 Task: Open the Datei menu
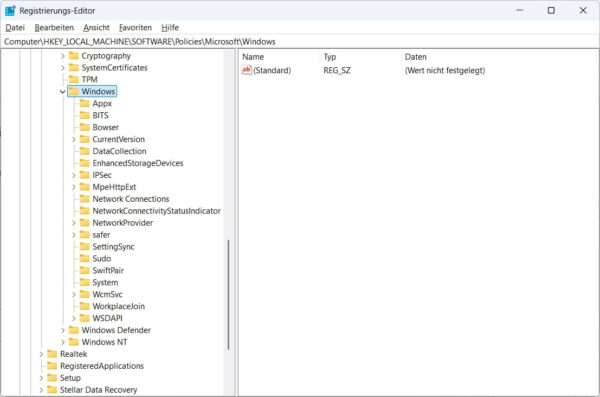(15, 28)
